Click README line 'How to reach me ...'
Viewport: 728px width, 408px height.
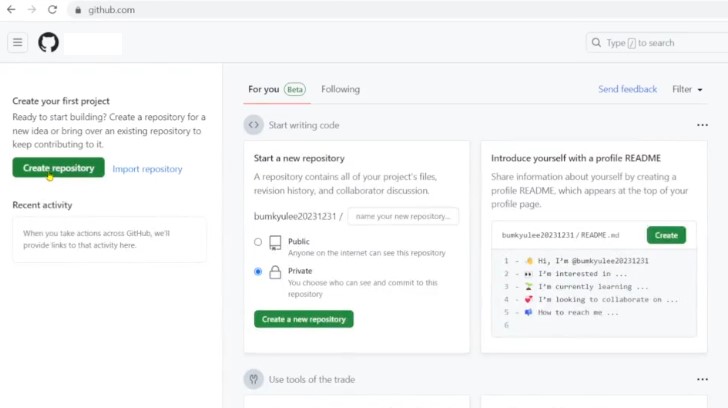pos(572,312)
